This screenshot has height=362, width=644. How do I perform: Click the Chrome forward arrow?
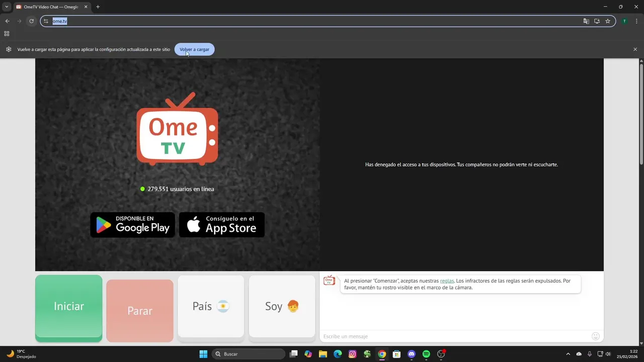(19, 21)
